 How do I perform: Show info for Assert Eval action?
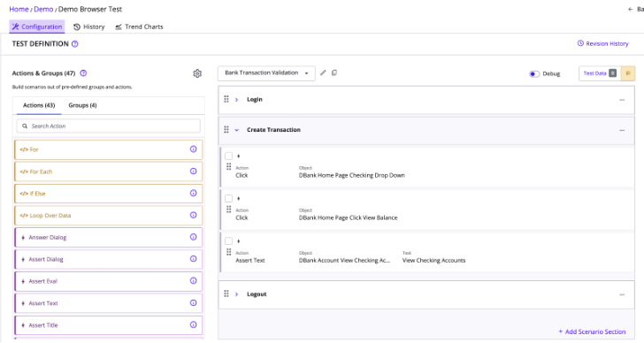(193, 280)
